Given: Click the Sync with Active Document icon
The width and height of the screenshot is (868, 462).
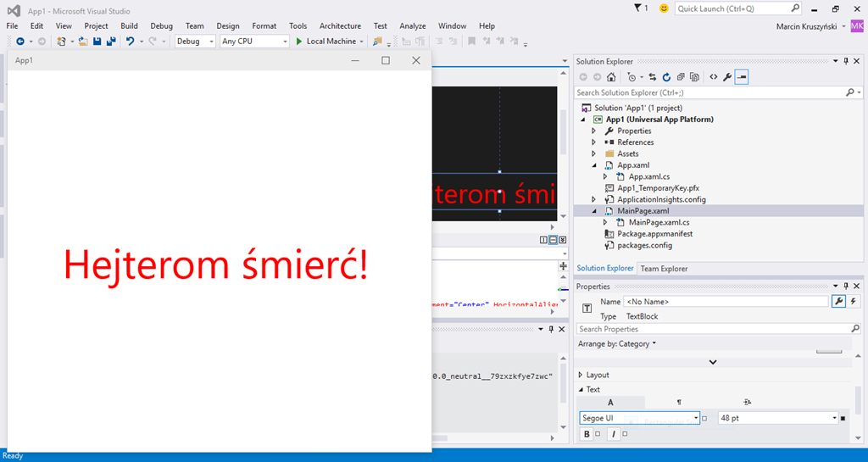Looking at the screenshot, I should (653, 77).
